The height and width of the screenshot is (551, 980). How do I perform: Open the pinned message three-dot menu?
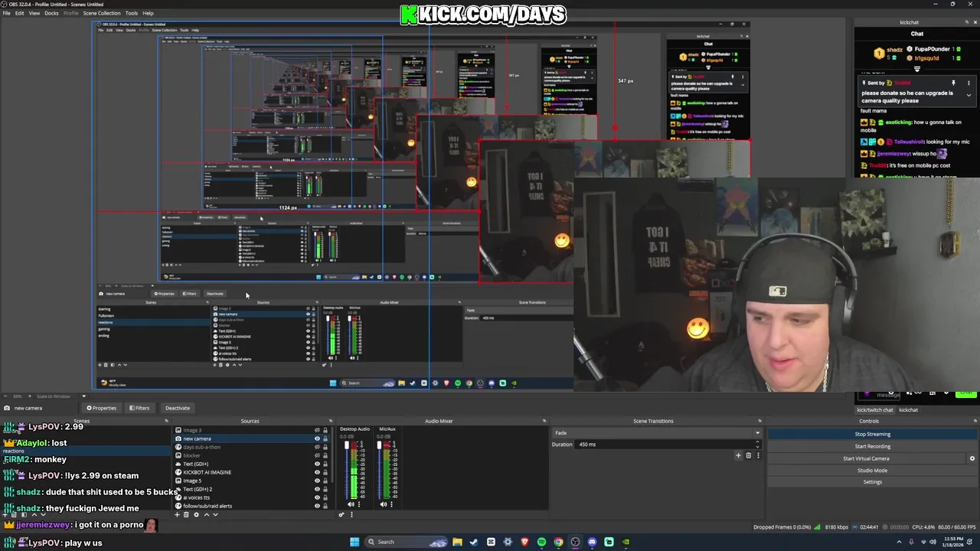[969, 83]
